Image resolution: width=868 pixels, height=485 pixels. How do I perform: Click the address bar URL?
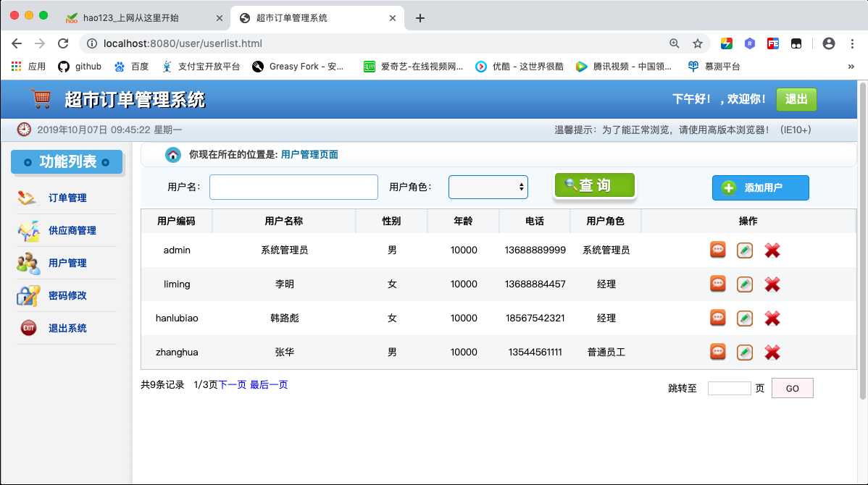183,43
